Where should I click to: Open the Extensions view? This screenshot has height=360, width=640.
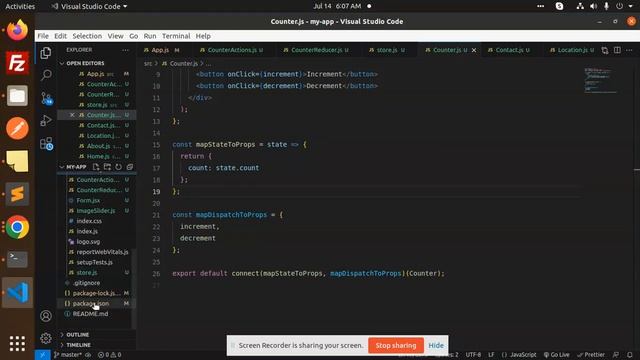click(46, 143)
